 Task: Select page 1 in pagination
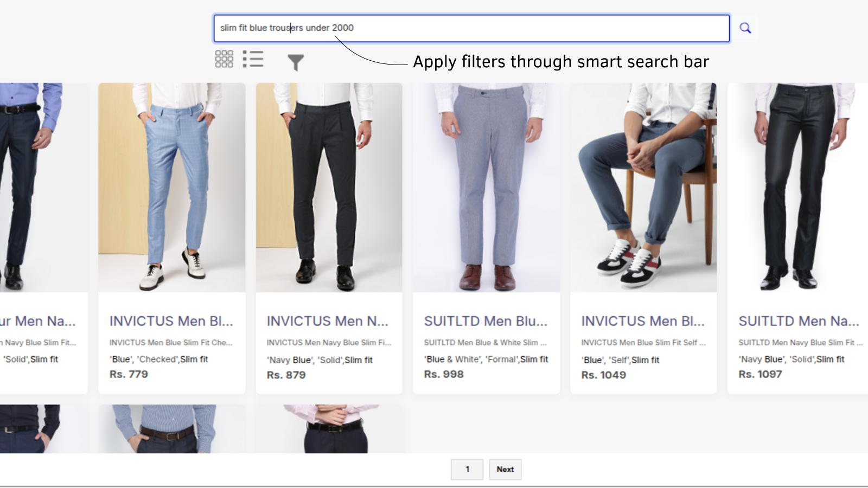467,469
